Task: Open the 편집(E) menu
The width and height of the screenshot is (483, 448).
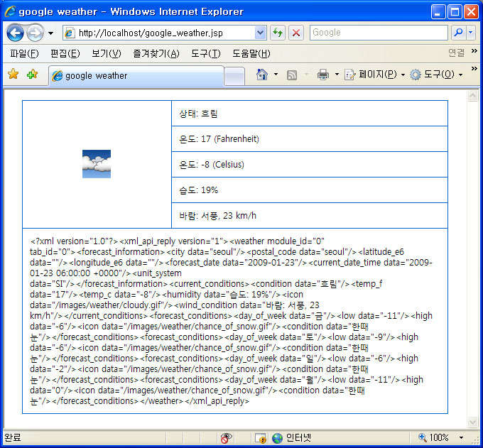Action: tap(65, 53)
